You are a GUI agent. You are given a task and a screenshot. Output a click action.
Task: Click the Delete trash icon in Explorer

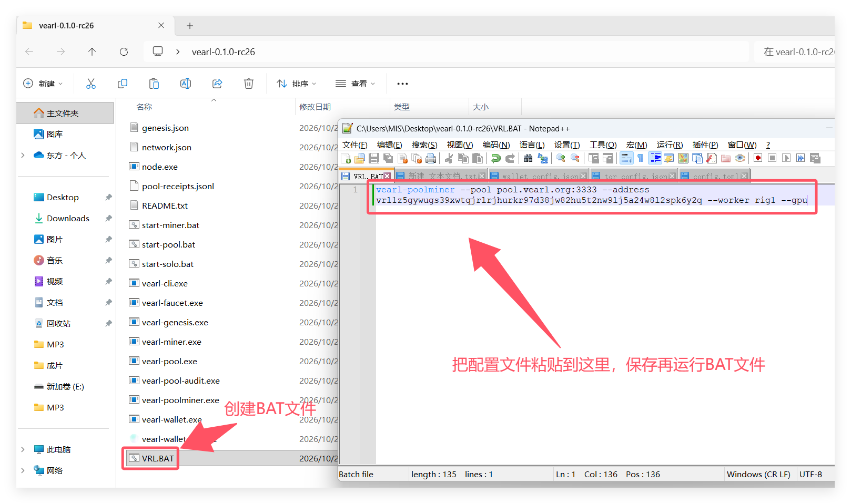249,84
